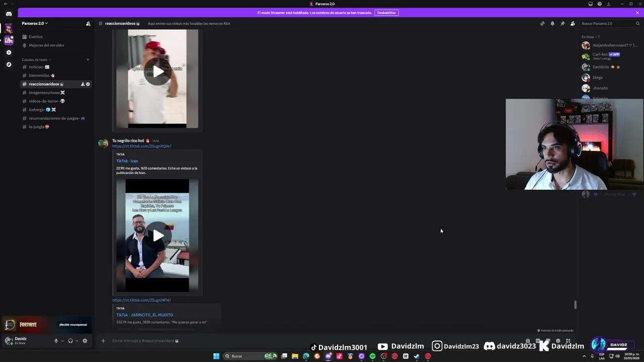Open Spotify in the Windows taskbar

click(x=372, y=356)
